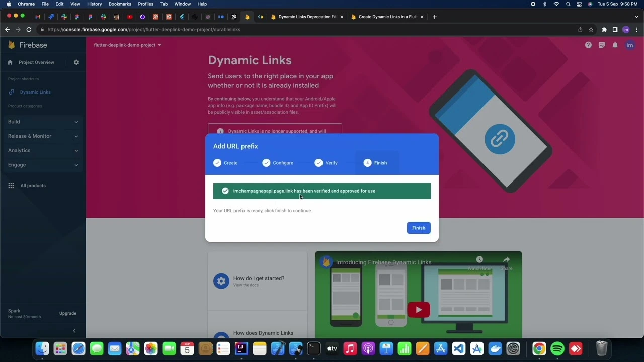Reload the page
Image resolution: width=644 pixels, height=362 pixels.
[29, 30]
